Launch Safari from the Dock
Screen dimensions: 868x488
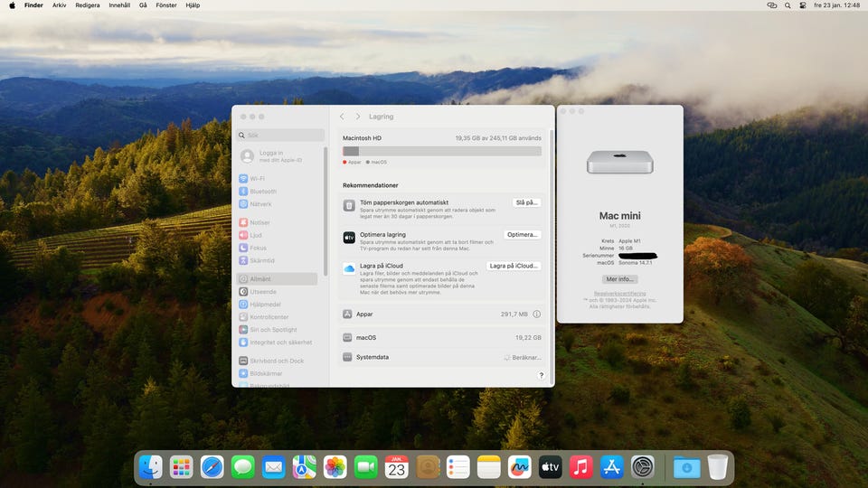click(x=212, y=466)
